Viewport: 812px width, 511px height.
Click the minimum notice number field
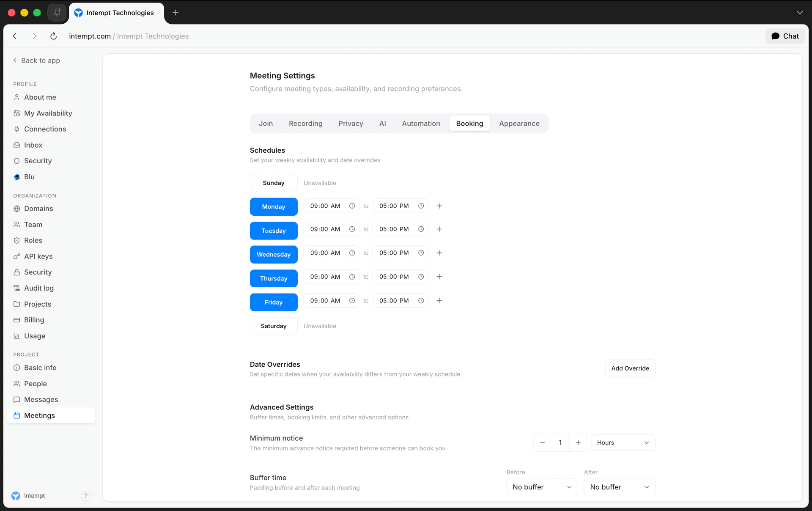560,443
